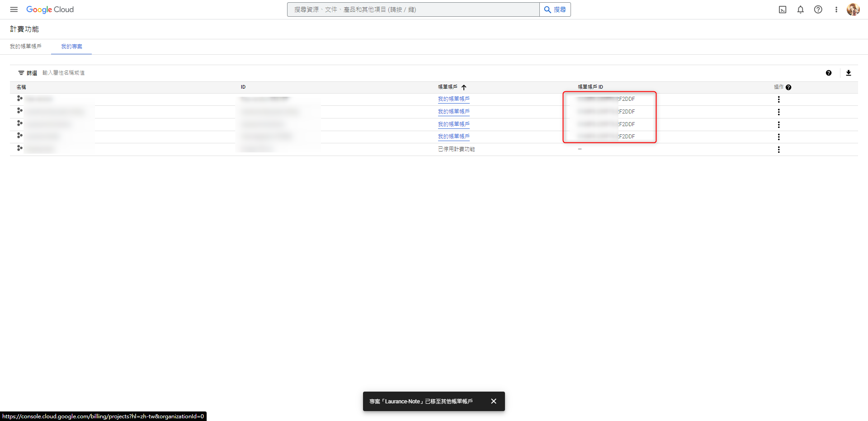
Task: Download the project list as CSV
Action: pyautogui.click(x=849, y=73)
